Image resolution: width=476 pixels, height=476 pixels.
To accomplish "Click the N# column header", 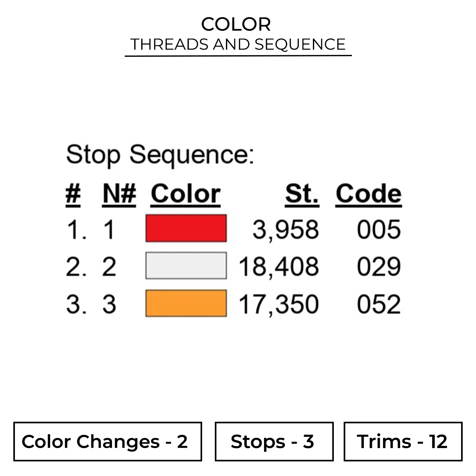I will (119, 194).
